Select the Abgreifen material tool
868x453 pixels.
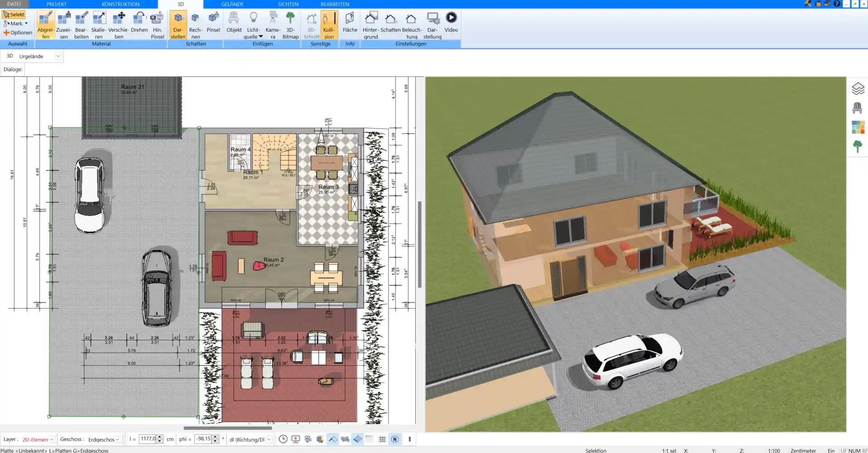pyautogui.click(x=45, y=25)
